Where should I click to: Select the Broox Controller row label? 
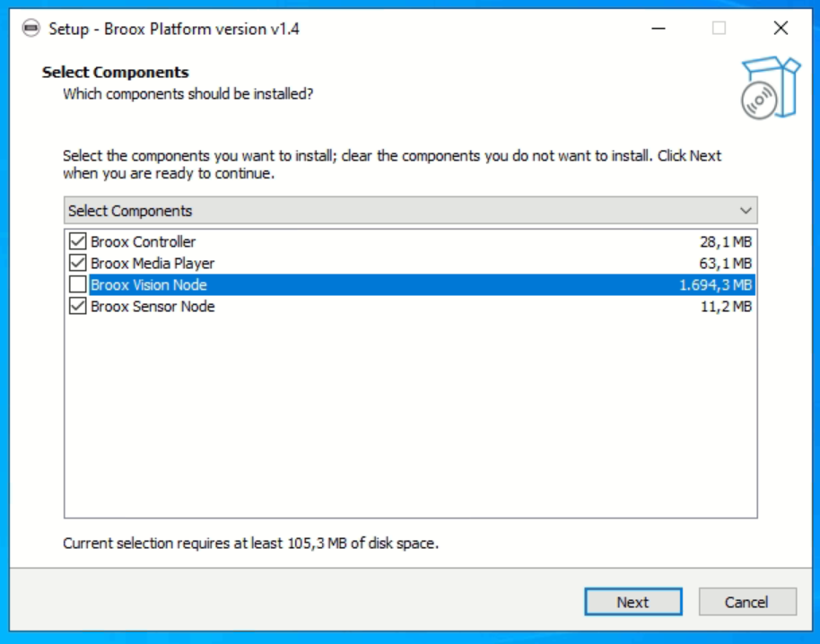[x=143, y=241]
